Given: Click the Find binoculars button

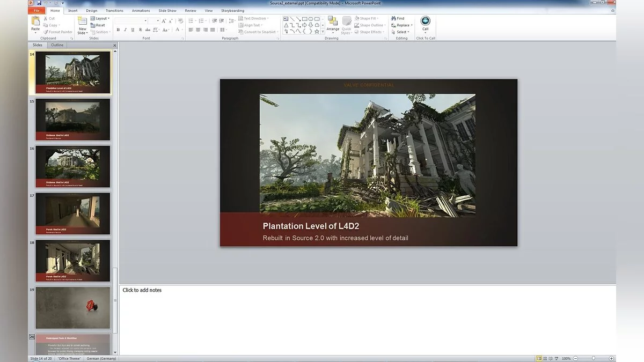Looking at the screenshot, I should coord(398,18).
